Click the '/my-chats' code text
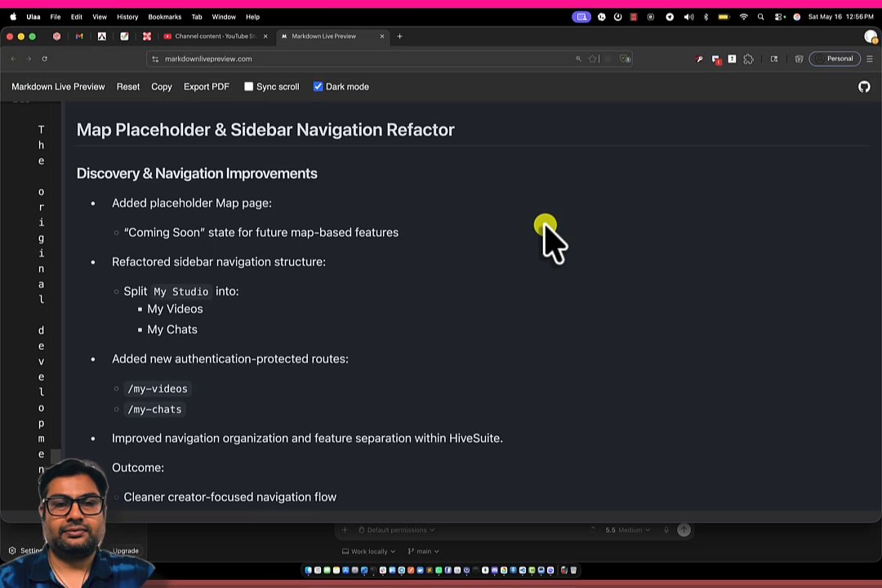882x588 pixels. pyautogui.click(x=154, y=410)
